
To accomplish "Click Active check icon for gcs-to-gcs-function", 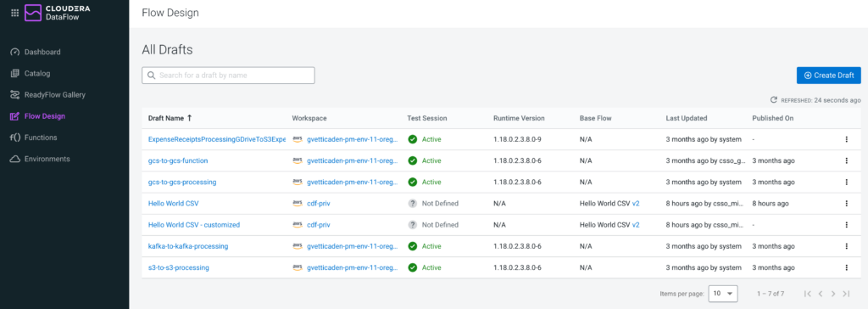I will tap(413, 161).
